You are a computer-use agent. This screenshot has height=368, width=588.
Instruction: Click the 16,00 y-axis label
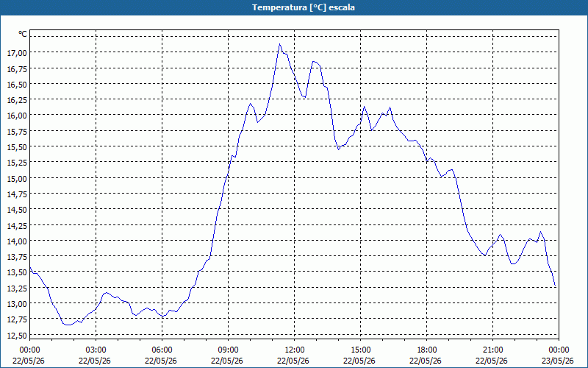[17, 116]
